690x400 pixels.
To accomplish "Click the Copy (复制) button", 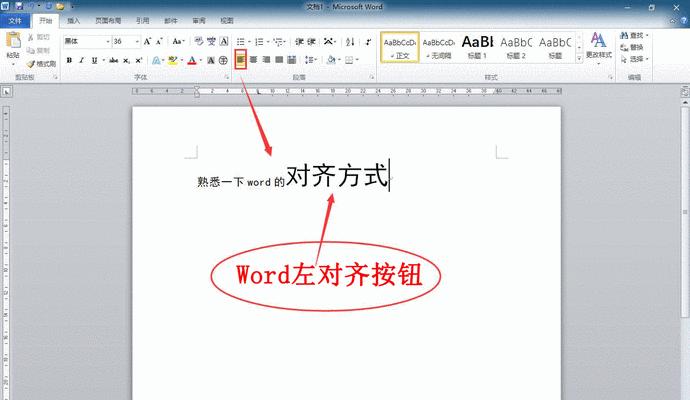I will pos(38,50).
